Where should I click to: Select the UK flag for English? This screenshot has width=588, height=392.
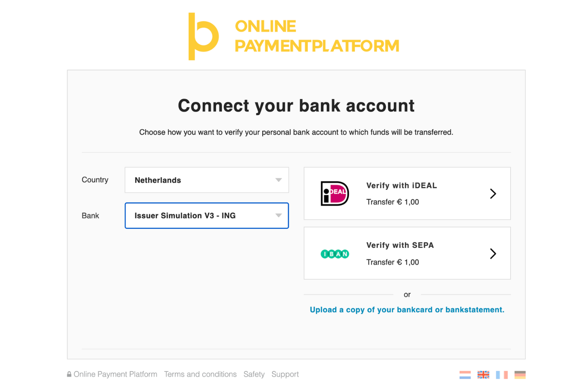[x=483, y=374]
